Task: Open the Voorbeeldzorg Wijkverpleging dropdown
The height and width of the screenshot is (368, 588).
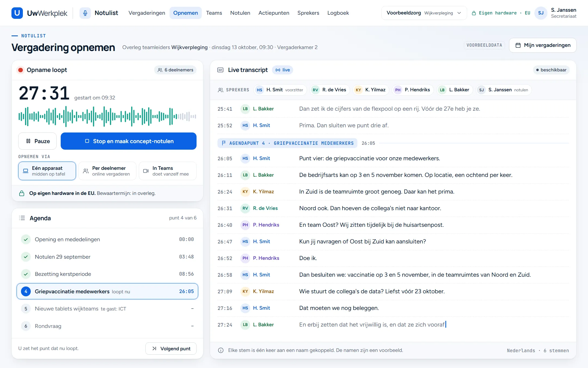Action: pyautogui.click(x=424, y=13)
